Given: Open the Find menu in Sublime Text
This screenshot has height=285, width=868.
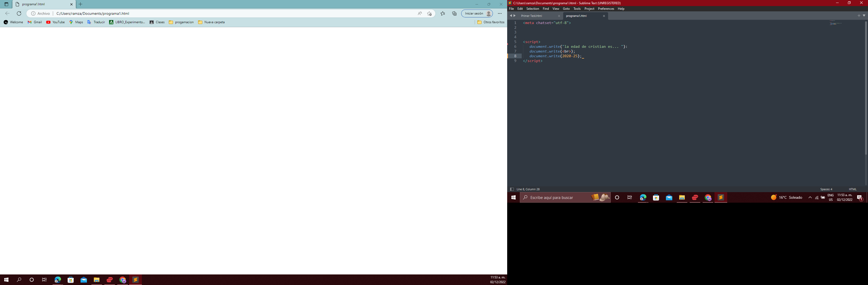Looking at the screenshot, I should pos(545,9).
